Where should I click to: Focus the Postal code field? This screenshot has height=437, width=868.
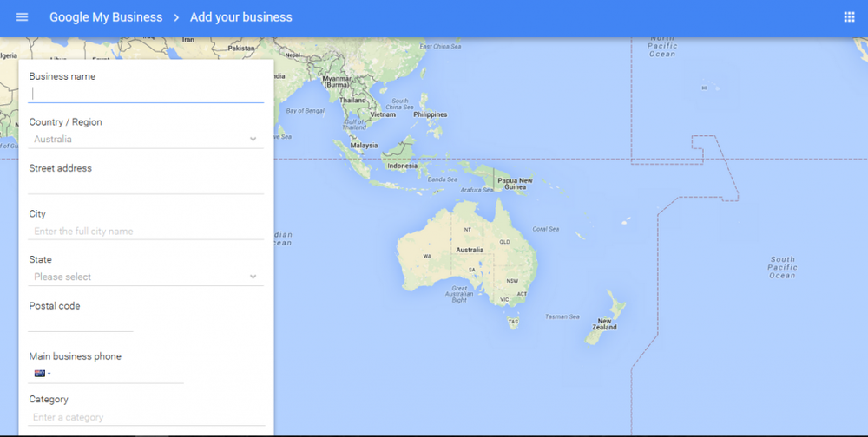click(81, 323)
